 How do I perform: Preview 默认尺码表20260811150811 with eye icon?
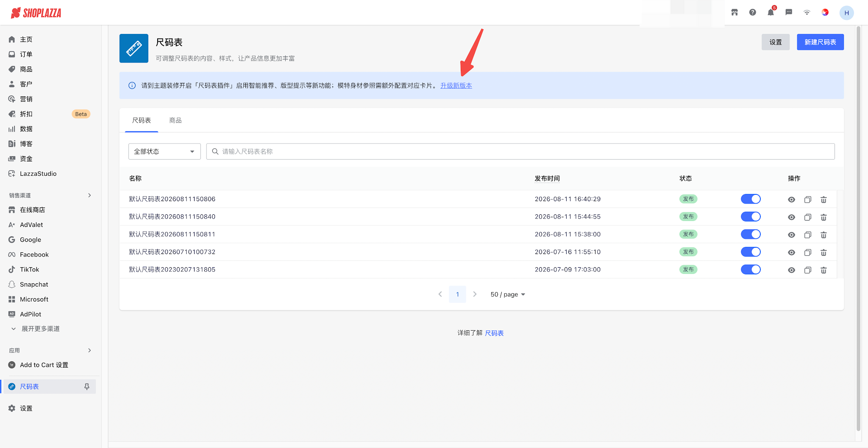pos(791,235)
